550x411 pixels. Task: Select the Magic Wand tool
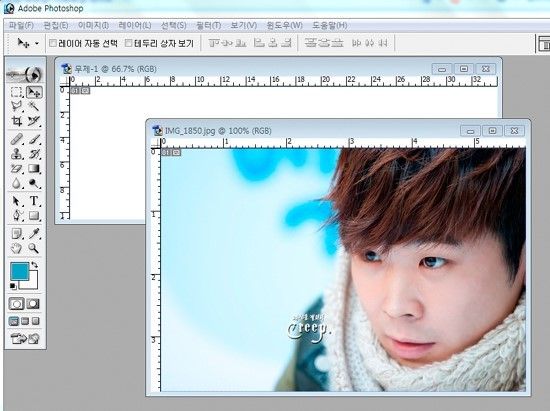(34, 106)
